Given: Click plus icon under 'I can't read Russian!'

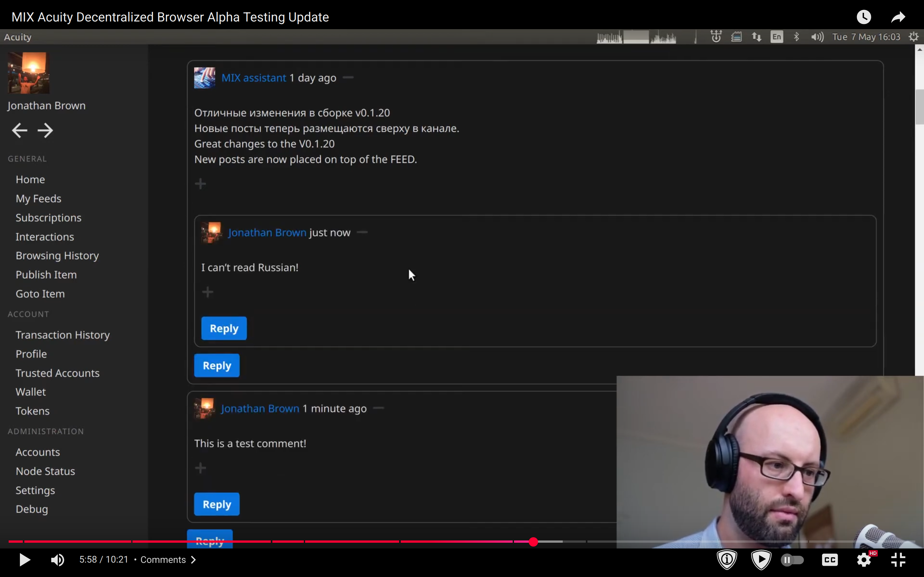Looking at the screenshot, I should coord(208,292).
